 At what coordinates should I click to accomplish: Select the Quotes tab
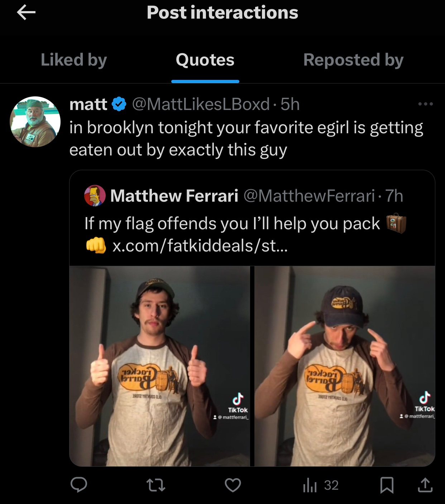click(x=205, y=60)
